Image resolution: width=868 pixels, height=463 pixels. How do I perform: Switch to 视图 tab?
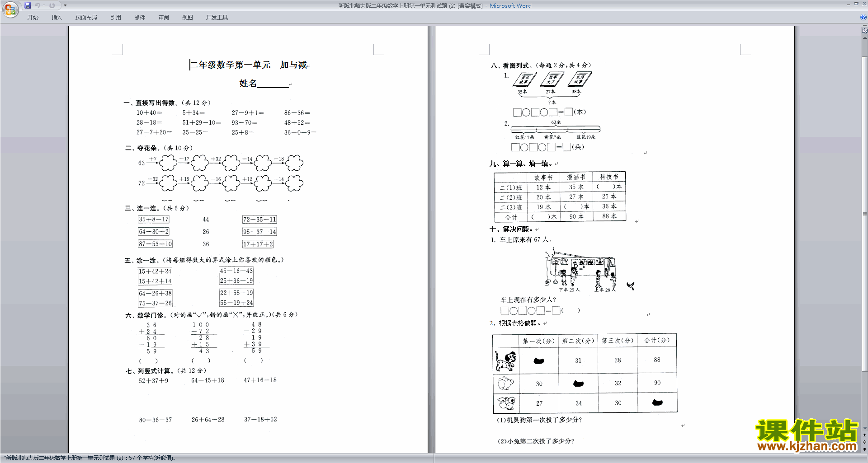(188, 18)
